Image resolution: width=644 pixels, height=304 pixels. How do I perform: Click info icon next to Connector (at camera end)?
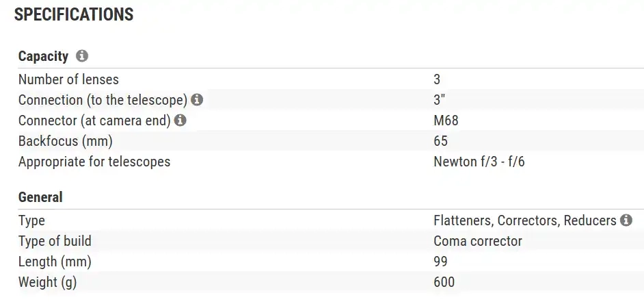coord(180,121)
